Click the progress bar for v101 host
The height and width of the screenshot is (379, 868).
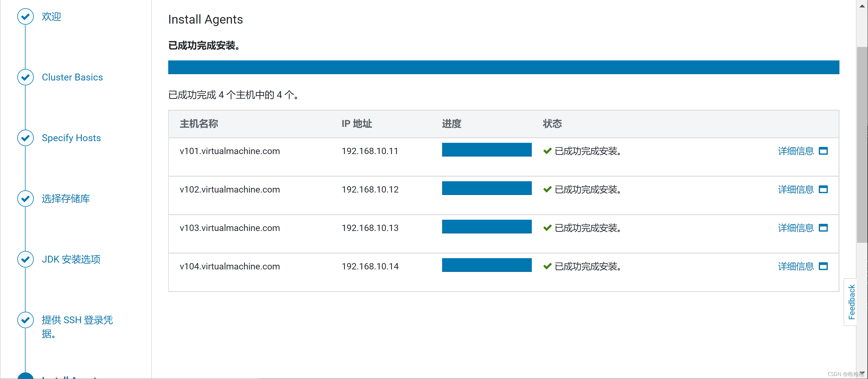(487, 150)
